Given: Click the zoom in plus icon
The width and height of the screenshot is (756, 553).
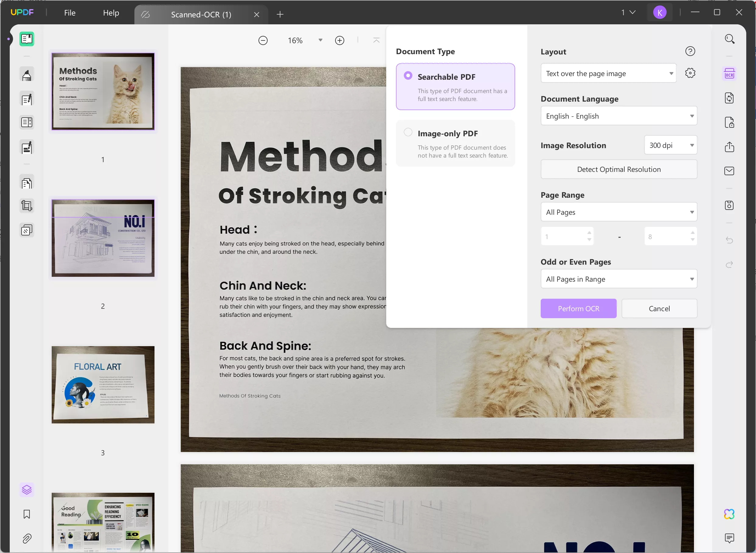Looking at the screenshot, I should click(339, 40).
